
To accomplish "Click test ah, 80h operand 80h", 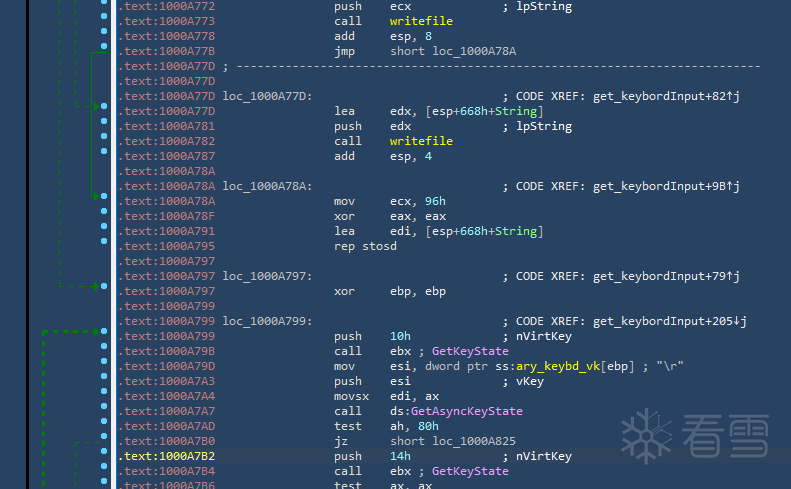I will 428,426.
